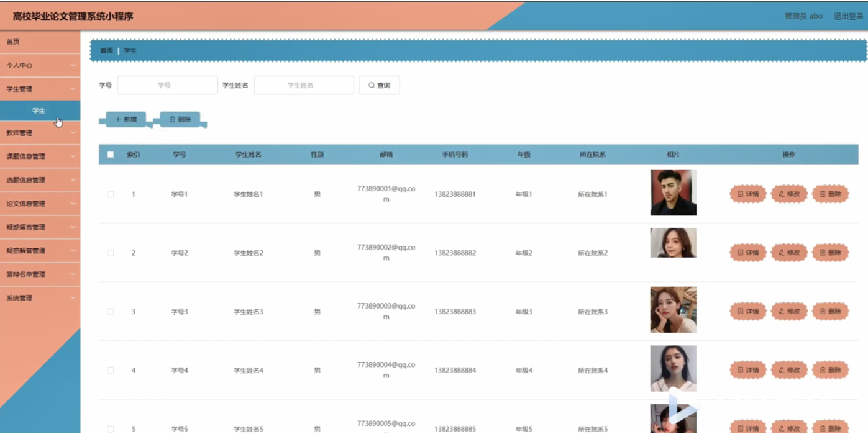Image resolution: width=868 pixels, height=434 pixels.
Task: Expand the 教师管理 sidebar menu
Action: point(40,133)
